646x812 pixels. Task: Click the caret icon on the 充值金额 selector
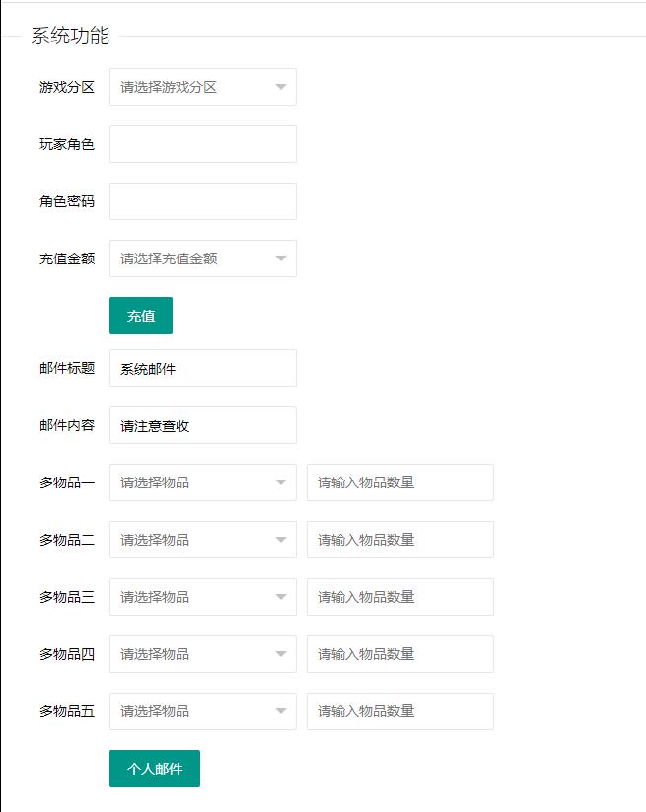pyautogui.click(x=279, y=258)
